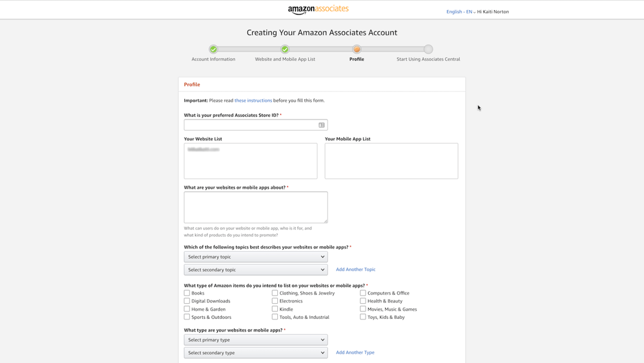
Task: Open the Select primary type dropdown
Action: coord(256,340)
